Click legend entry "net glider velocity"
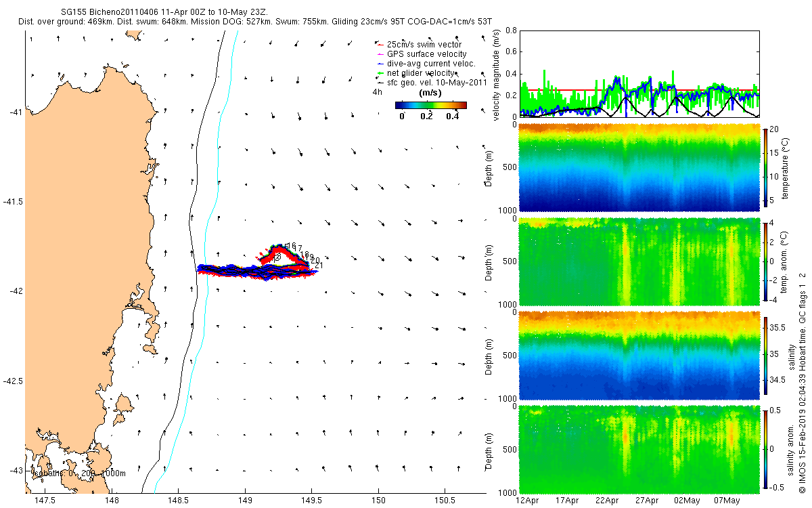 click(x=421, y=72)
